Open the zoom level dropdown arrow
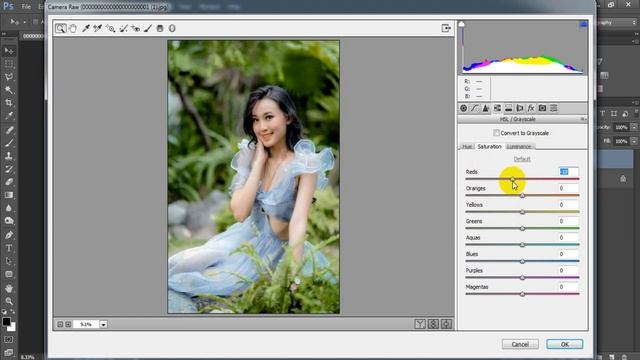640x360 pixels. point(104,324)
